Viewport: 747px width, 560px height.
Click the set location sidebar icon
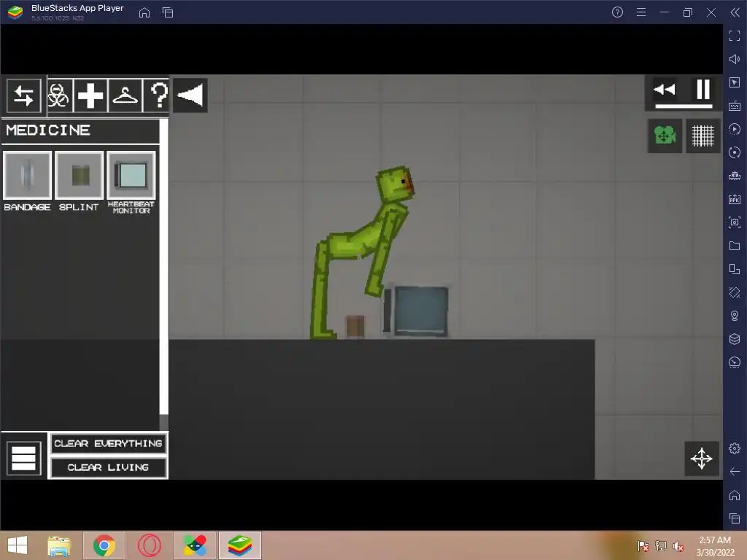pos(735,316)
